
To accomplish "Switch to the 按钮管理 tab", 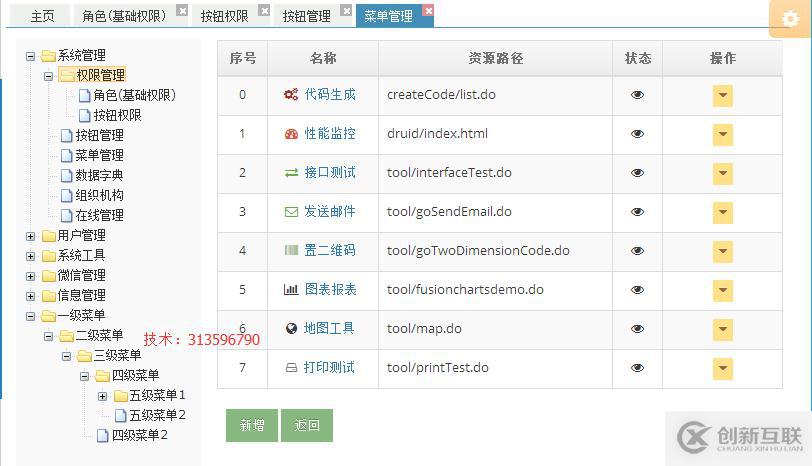I will click(x=307, y=16).
